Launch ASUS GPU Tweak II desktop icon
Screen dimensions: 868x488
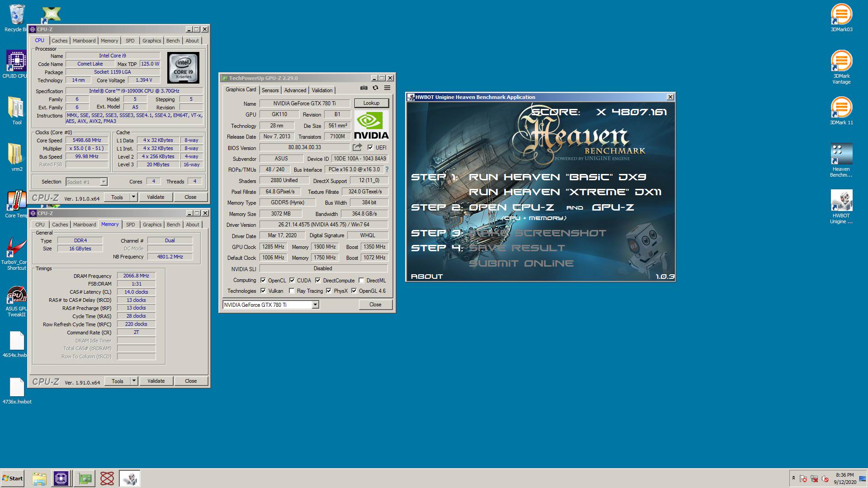pyautogui.click(x=17, y=301)
